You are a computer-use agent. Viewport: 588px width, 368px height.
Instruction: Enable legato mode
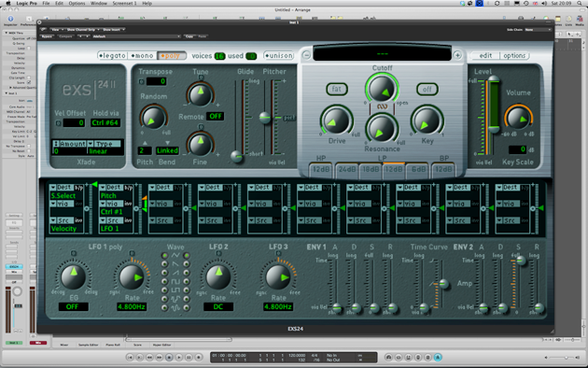[x=112, y=55]
